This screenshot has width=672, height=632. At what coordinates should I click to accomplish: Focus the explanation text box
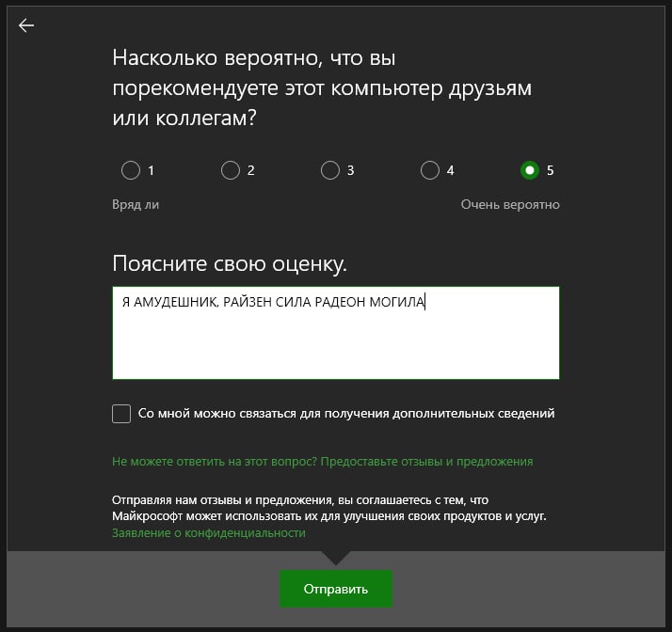point(336,333)
